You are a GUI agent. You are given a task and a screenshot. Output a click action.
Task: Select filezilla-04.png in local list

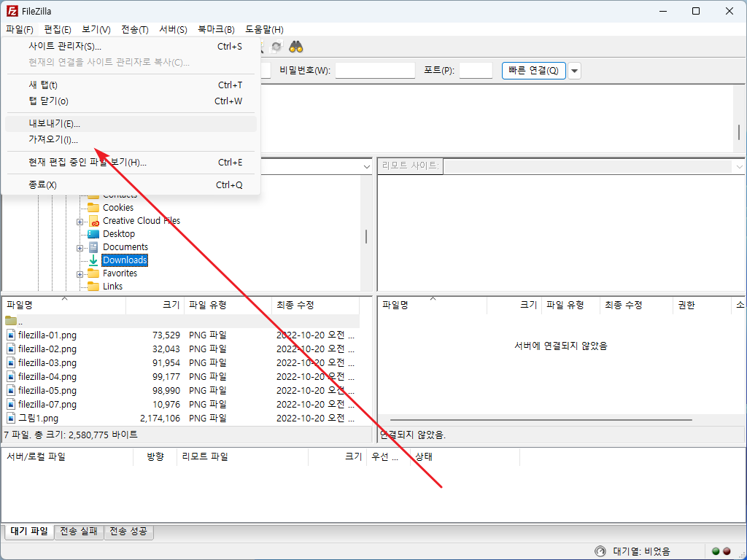pos(47,377)
